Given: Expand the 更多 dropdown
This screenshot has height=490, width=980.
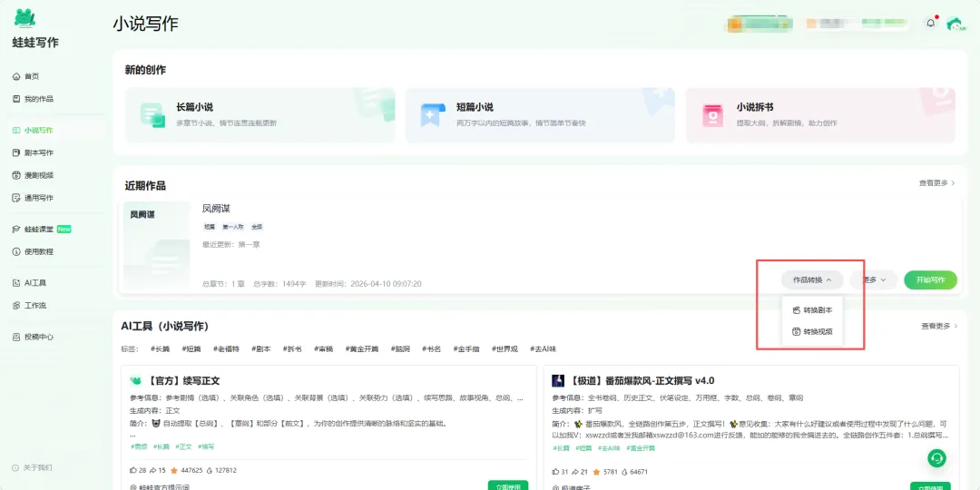Looking at the screenshot, I should tap(873, 280).
